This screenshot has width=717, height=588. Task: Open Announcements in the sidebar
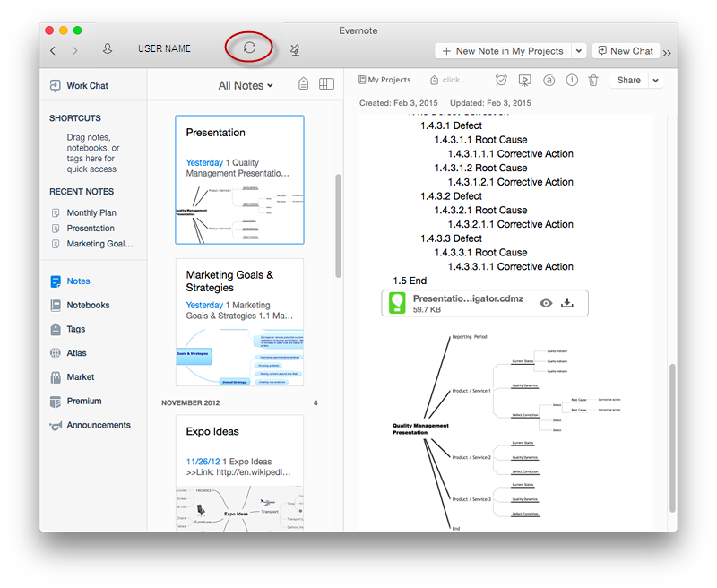99,425
